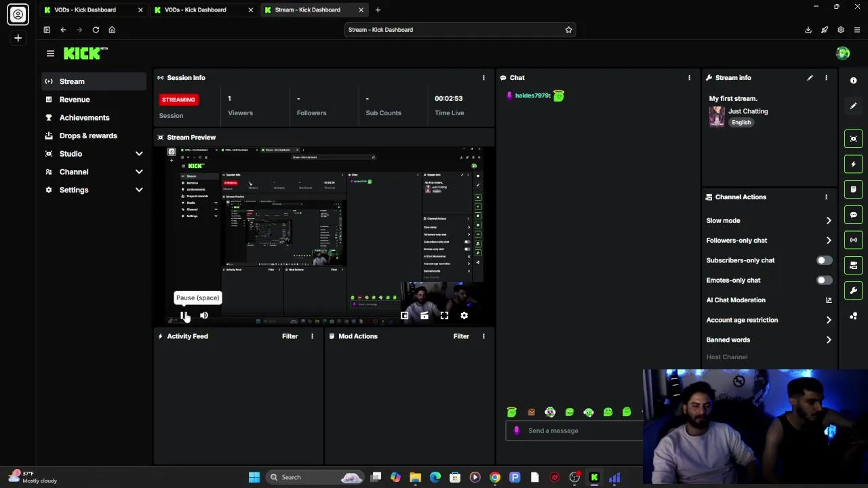Image resolution: width=868 pixels, height=488 pixels.
Task: Open the weather widget showing 37°F
Action: (x=33, y=477)
